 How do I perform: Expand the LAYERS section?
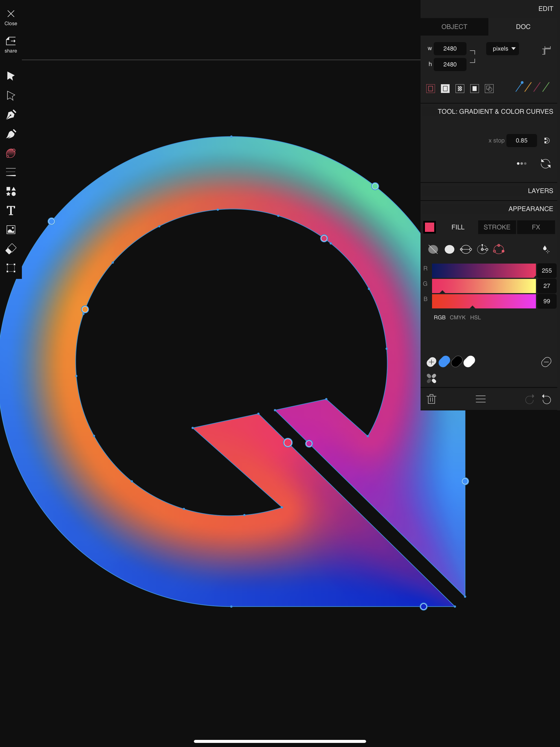pos(540,191)
